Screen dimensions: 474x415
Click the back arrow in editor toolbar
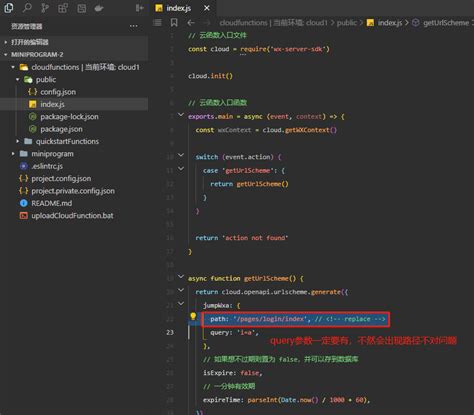[x=191, y=23]
